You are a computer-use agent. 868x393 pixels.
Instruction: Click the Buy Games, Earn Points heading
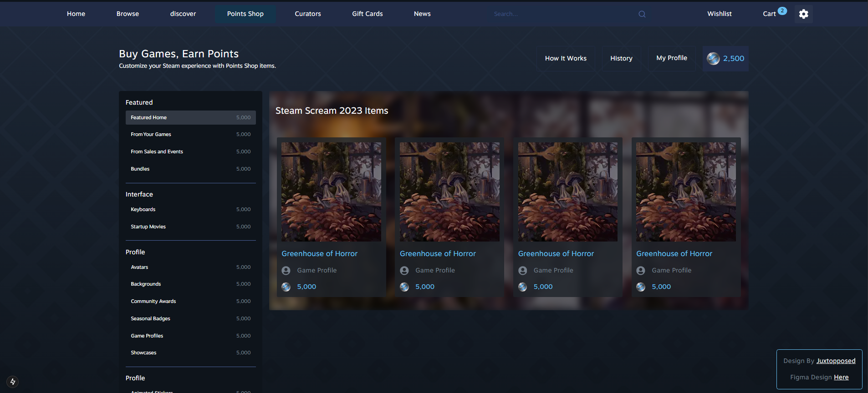[x=179, y=54]
